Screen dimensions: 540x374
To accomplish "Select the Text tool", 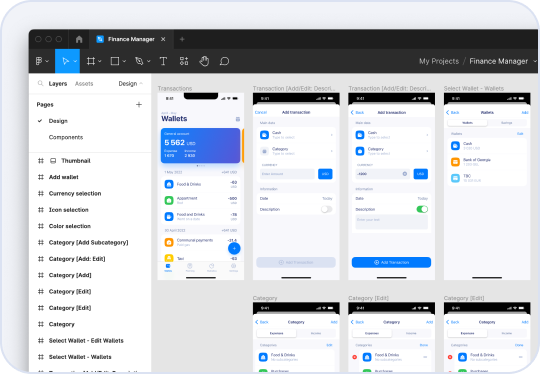I will 163,61.
